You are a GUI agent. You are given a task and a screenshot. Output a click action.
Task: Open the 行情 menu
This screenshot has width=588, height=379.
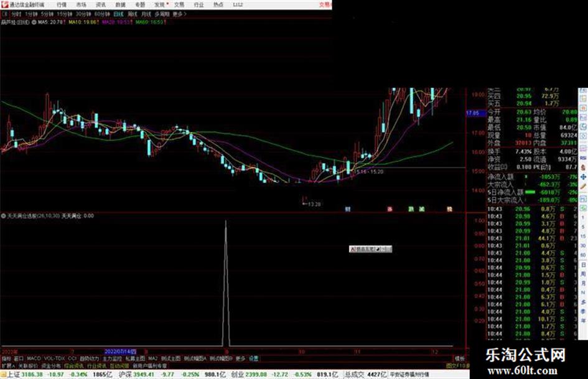(x=62, y=5)
